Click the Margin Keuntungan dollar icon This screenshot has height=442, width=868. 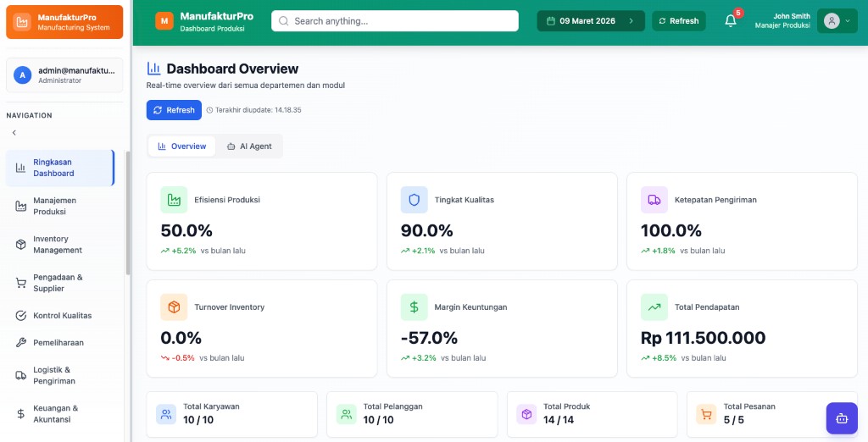coord(414,307)
